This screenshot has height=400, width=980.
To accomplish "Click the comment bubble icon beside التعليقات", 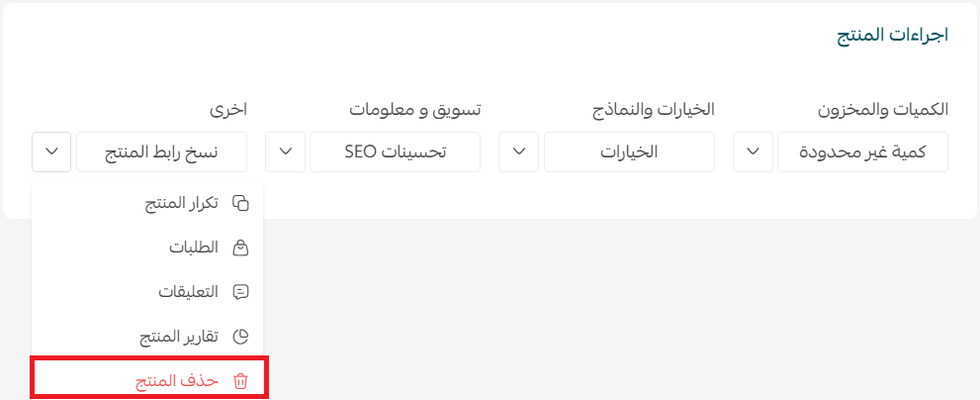I will (240, 292).
